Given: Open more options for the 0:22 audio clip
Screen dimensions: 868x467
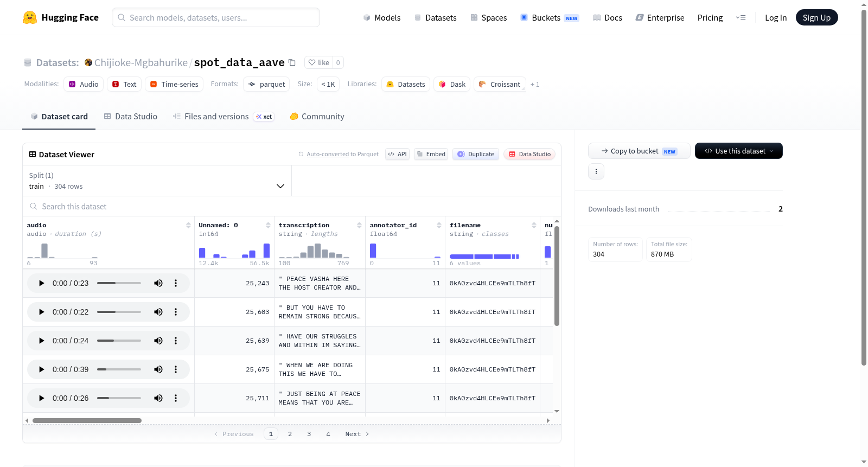Looking at the screenshot, I should coord(176,312).
